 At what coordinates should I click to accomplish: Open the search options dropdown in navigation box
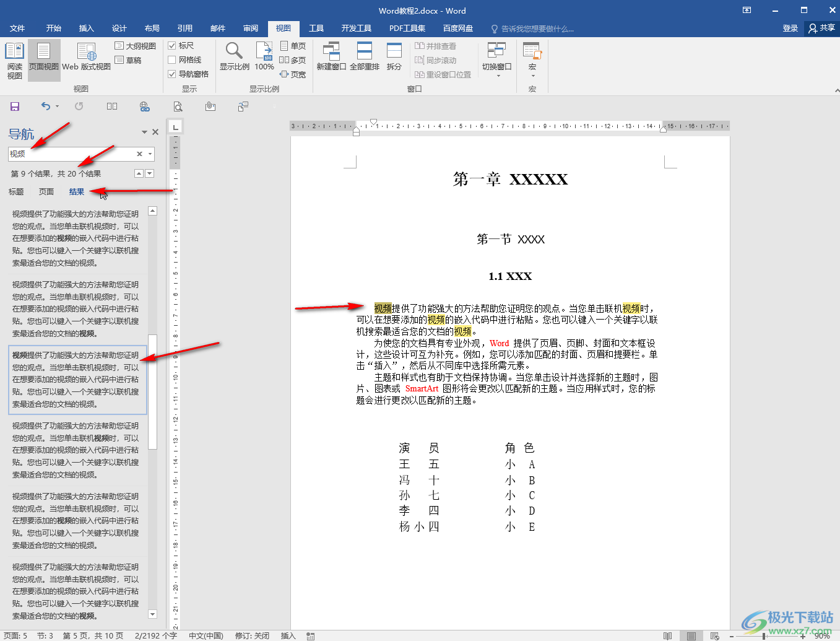point(150,154)
